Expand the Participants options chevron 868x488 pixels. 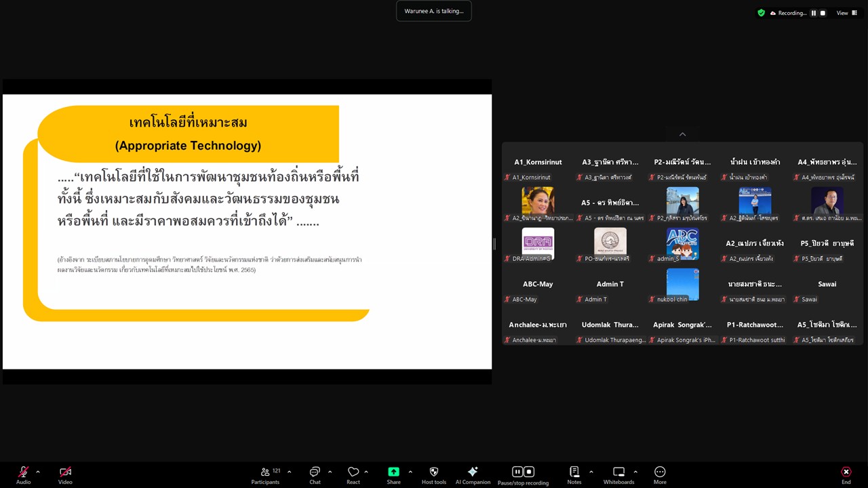[x=290, y=472]
